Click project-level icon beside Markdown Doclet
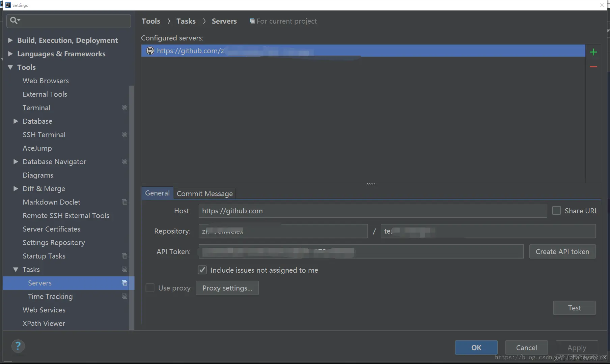 (x=124, y=202)
